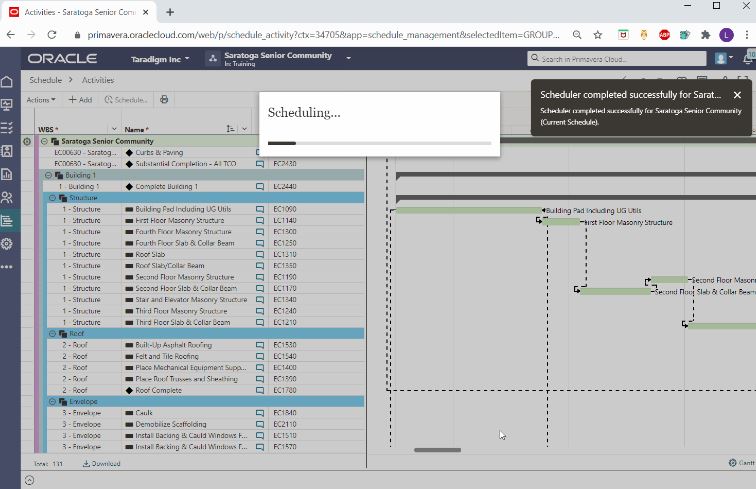Collapse the Envelope WBS group

[53, 402]
